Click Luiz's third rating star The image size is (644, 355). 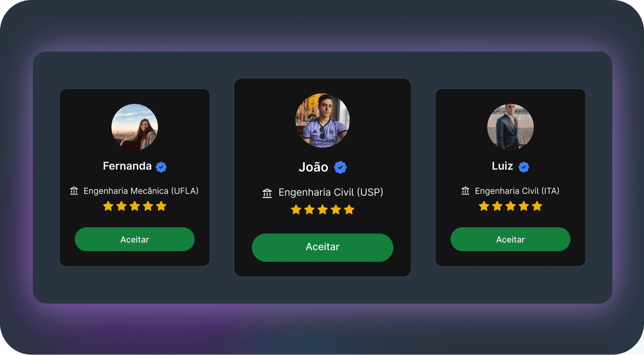point(511,206)
